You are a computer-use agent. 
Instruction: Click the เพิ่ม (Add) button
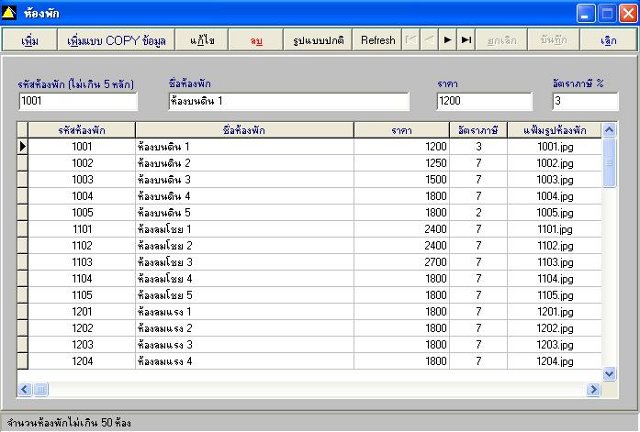coord(30,40)
